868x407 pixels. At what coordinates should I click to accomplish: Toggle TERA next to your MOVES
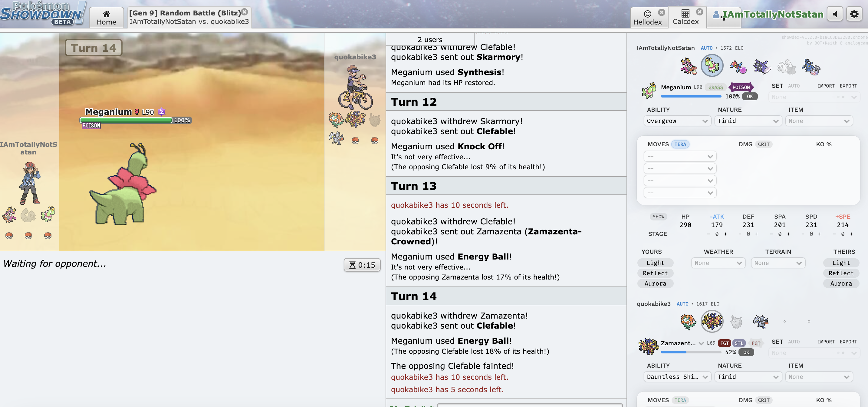click(x=680, y=144)
